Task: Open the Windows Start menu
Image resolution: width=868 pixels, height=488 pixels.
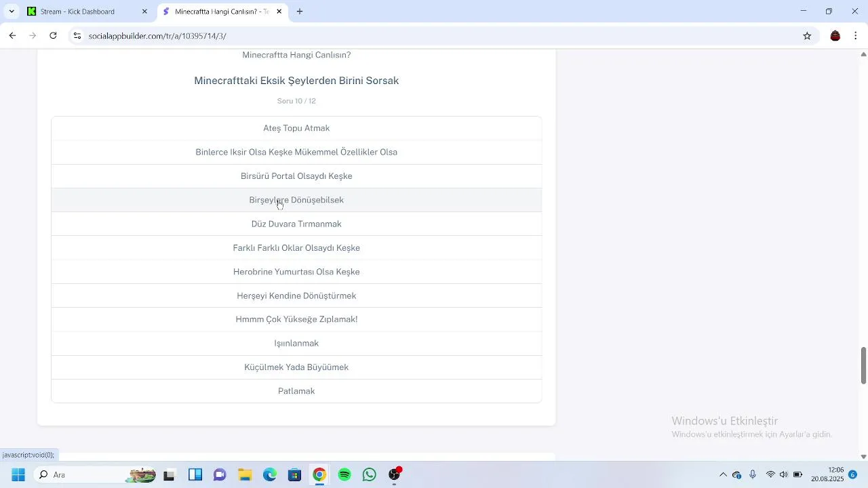Action: pyautogui.click(x=18, y=474)
